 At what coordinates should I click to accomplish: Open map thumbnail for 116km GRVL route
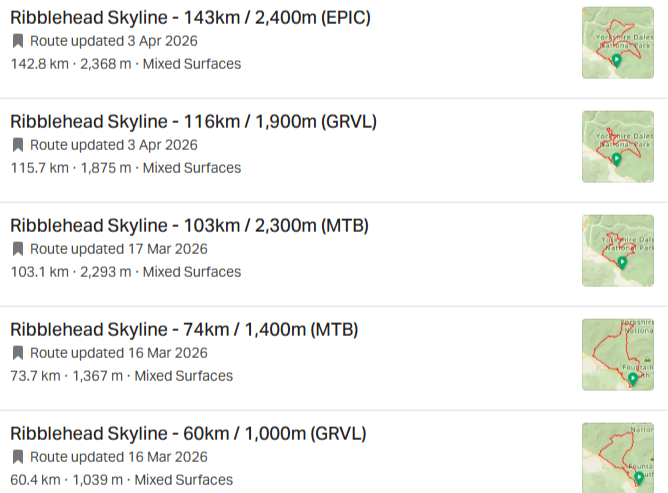point(617,146)
